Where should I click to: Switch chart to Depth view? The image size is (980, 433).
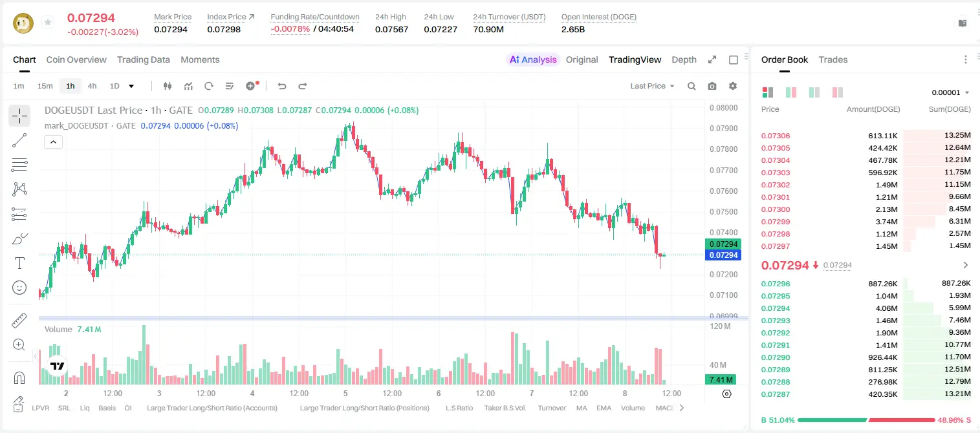684,59
